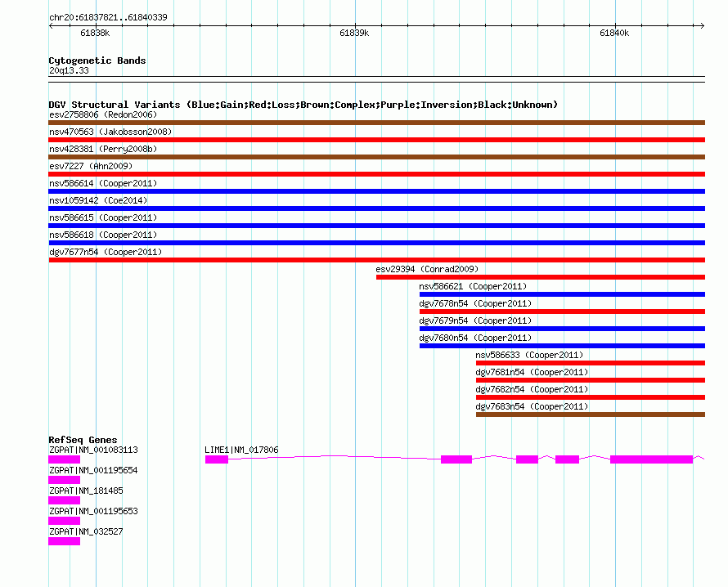Click the ZGPAT|NM_032527 gene label

point(86,531)
